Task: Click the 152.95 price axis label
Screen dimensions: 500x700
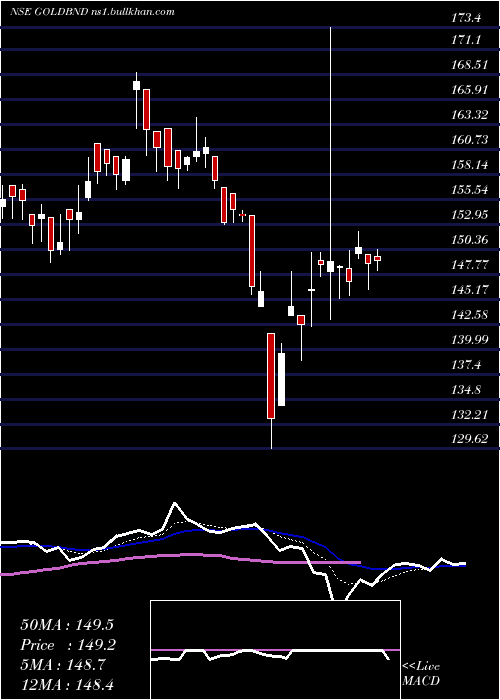Action: click(469, 215)
